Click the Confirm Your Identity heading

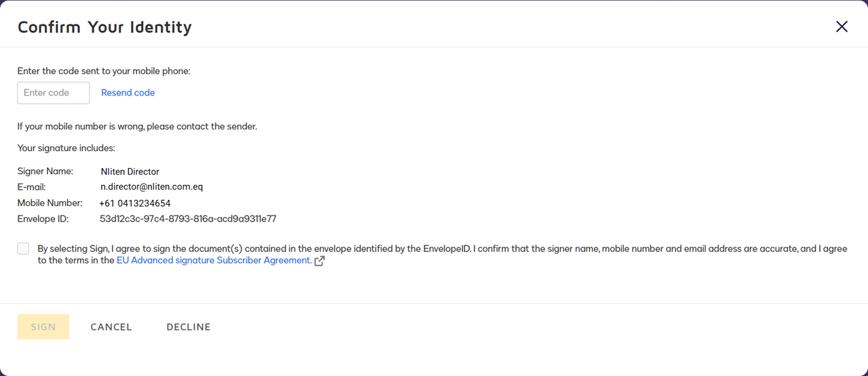tap(104, 27)
